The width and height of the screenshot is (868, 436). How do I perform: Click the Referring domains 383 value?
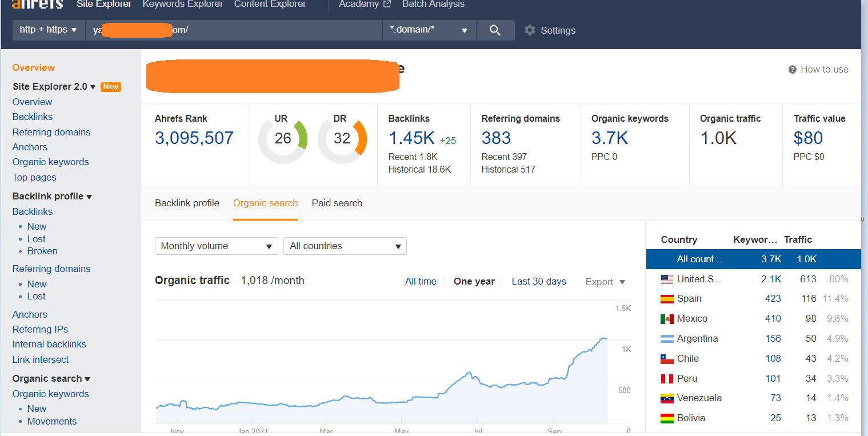point(496,138)
